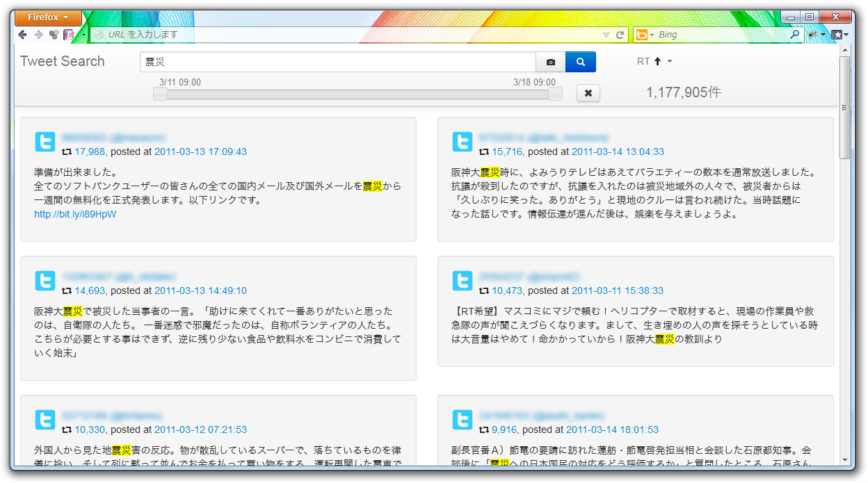868x483 pixels.
Task: Open the 9,916 retweet count link
Action: pos(504,429)
